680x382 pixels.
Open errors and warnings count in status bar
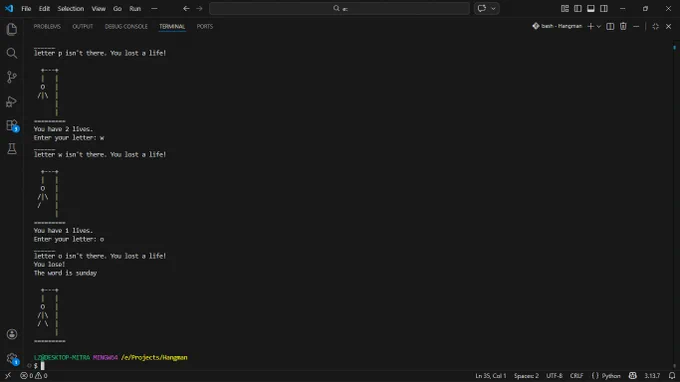pos(34,376)
